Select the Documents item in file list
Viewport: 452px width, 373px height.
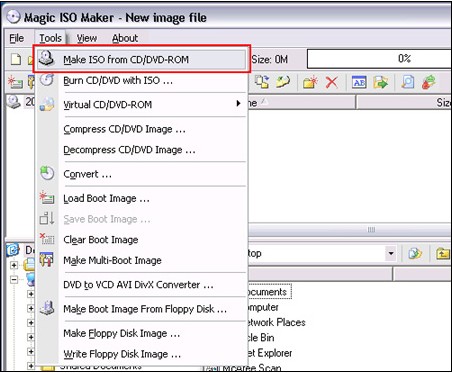pyautogui.click(x=269, y=292)
